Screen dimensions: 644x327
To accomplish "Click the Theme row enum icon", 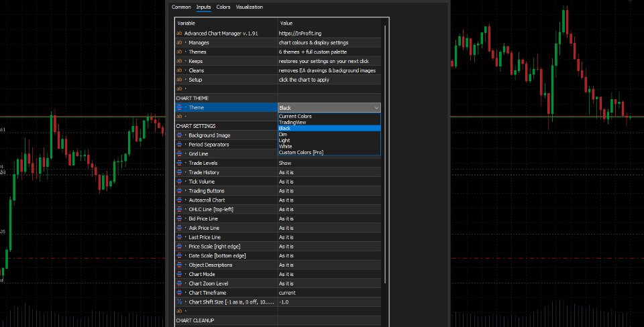I will click(179, 107).
